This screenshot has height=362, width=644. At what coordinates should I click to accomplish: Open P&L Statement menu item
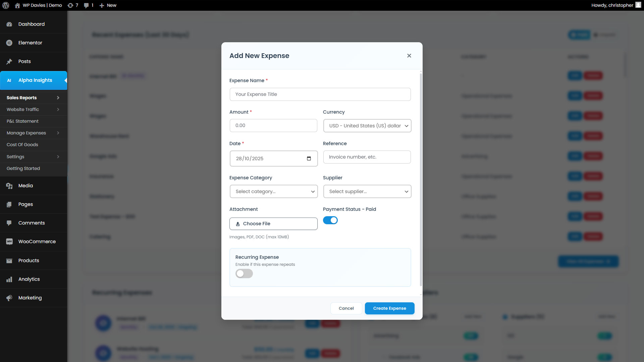pyautogui.click(x=22, y=121)
